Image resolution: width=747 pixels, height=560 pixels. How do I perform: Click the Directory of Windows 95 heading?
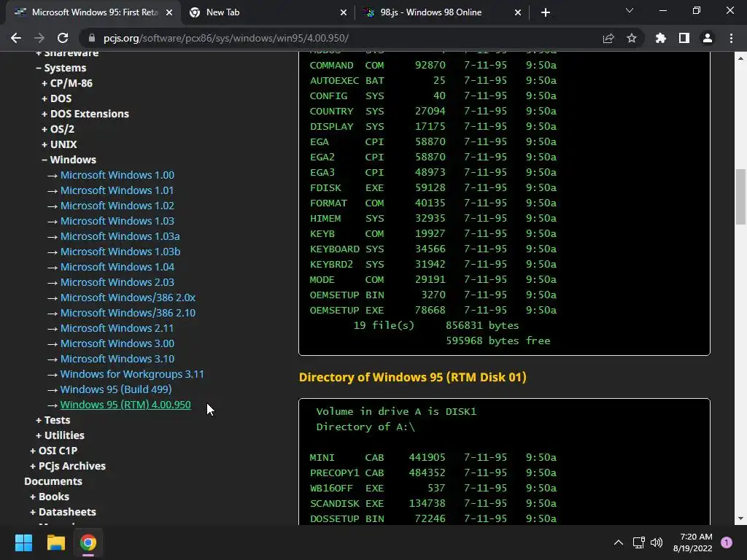(x=413, y=377)
